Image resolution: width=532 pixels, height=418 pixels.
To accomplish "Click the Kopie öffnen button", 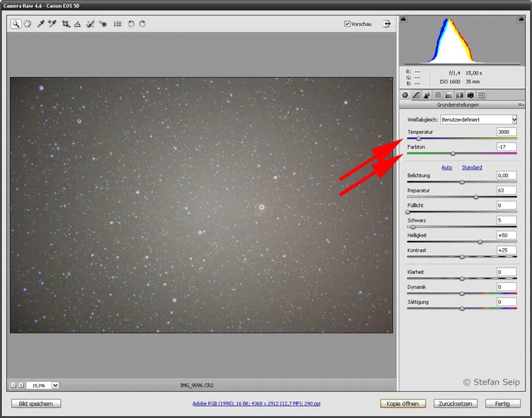I will coord(403,403).
